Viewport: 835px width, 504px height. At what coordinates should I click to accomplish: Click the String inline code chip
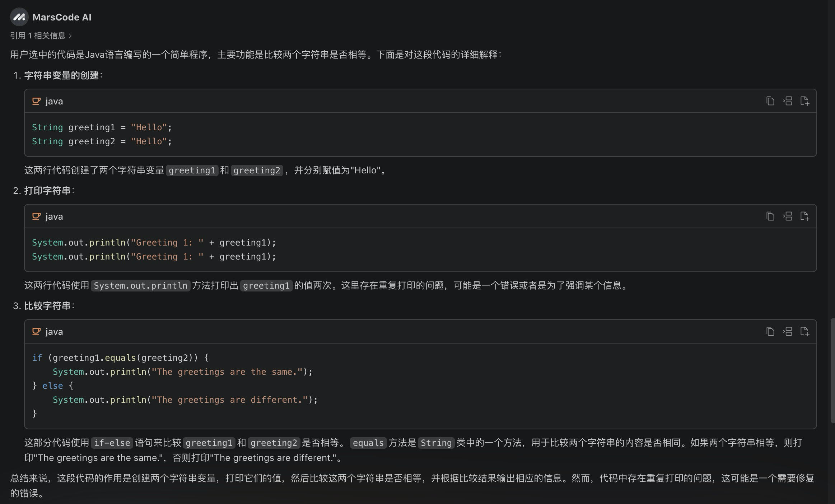click(x=436, y=443)
